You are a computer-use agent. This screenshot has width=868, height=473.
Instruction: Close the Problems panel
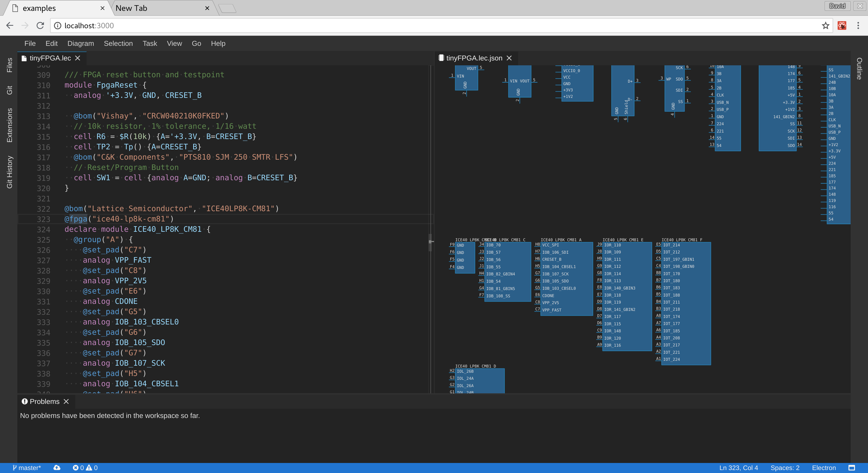(x=65, y=401)
